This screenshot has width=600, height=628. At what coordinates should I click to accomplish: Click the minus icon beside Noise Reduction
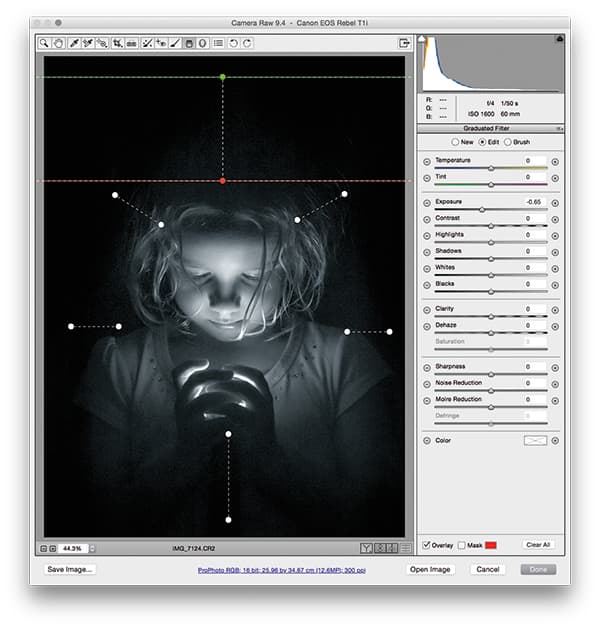427,384
